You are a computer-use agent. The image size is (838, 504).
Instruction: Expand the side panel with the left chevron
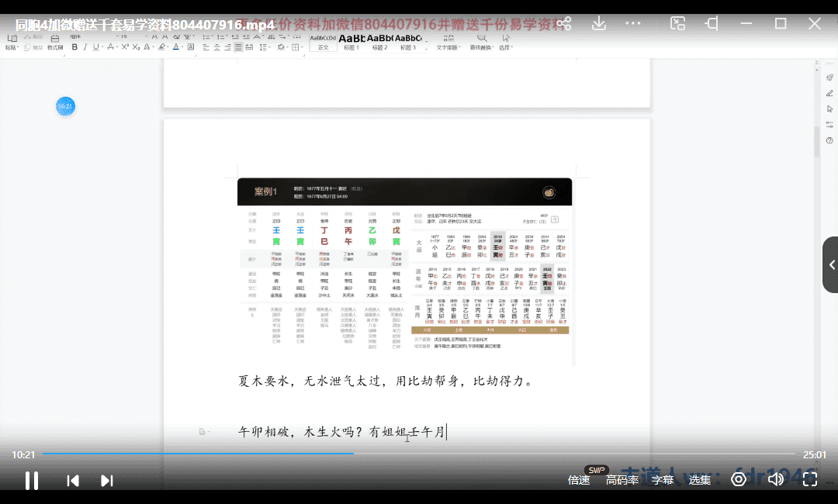(x=831, y=265)
